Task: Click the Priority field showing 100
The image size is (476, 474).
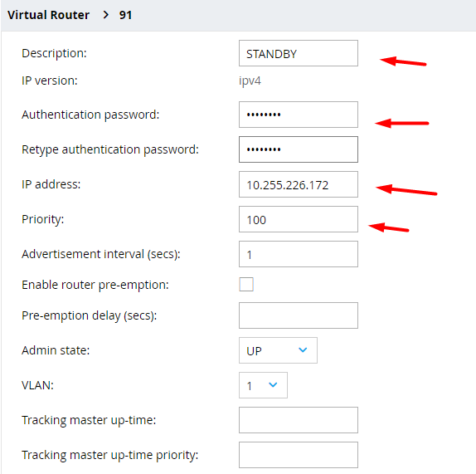Action: click(x=299, y=219)
